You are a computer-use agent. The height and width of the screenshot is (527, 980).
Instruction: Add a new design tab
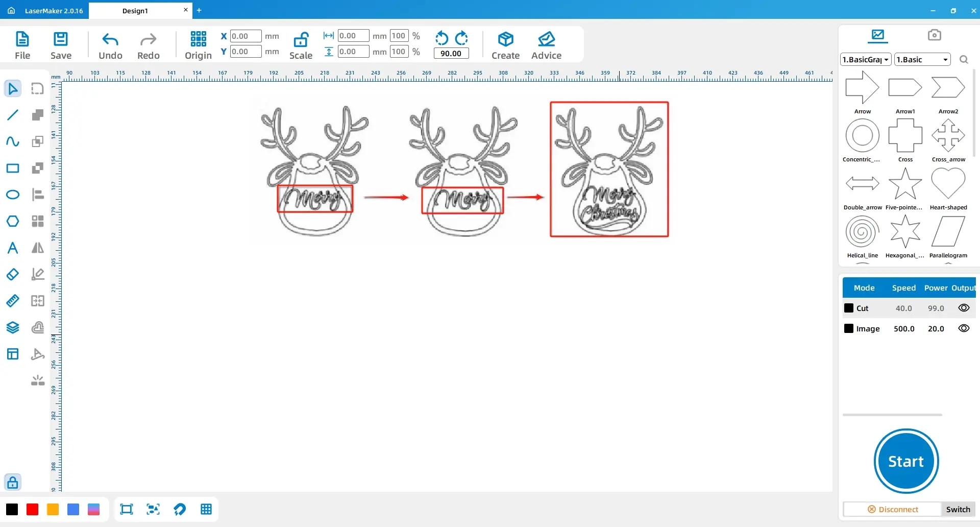click(x=199, y=10)
